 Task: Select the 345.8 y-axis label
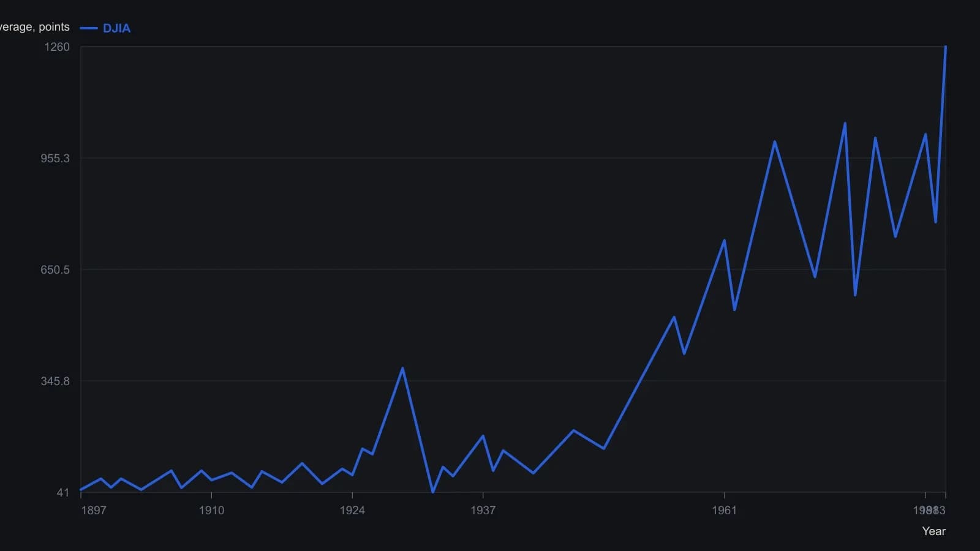55,381
